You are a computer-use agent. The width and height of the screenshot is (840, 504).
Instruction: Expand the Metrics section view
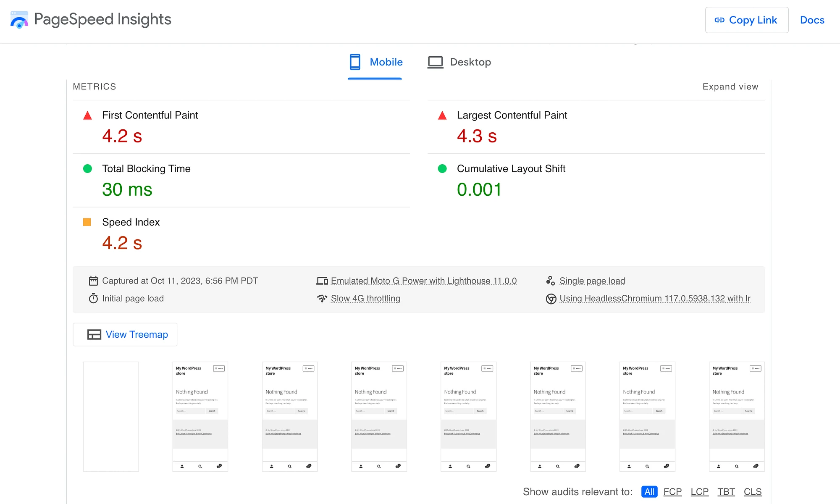coord(731,87)
